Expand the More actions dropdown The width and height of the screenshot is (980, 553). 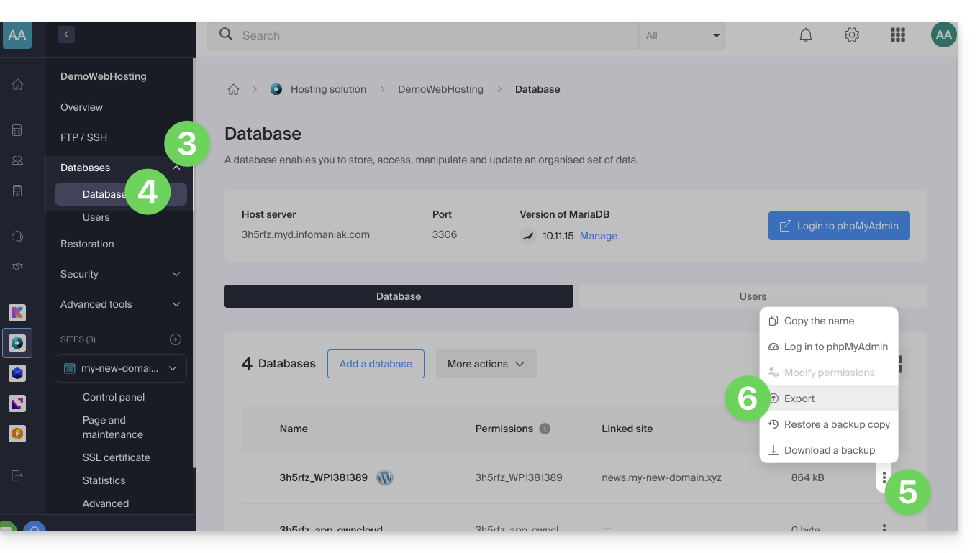point(486,364)
